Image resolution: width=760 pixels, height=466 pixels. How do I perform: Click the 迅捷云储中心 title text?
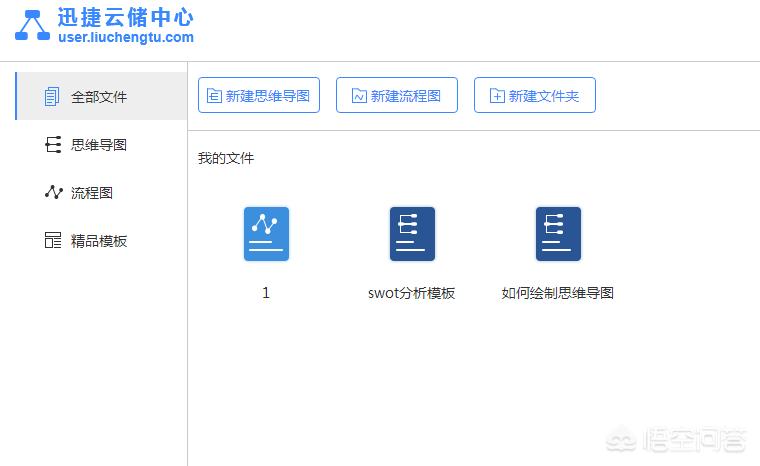click(126, 17)
